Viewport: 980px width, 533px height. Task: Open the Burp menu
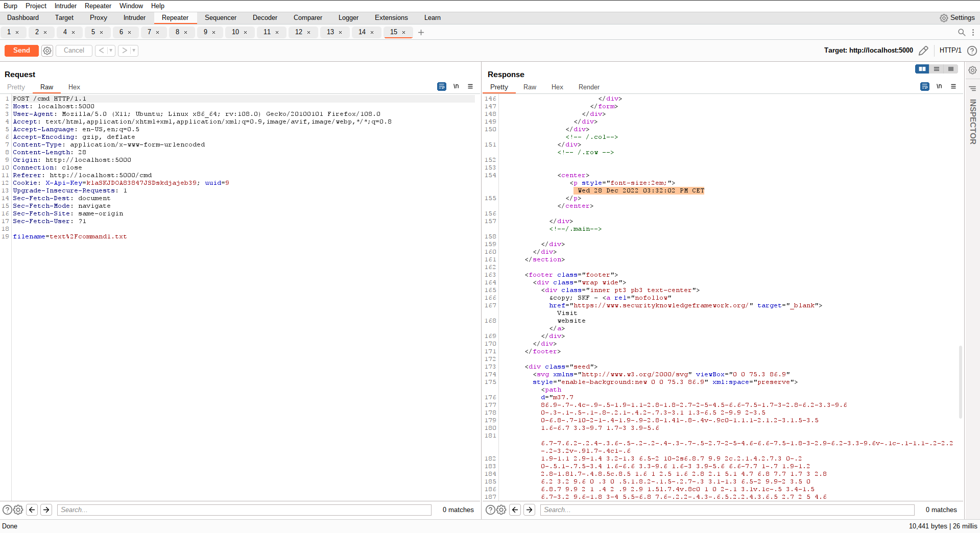pos(11,6)
